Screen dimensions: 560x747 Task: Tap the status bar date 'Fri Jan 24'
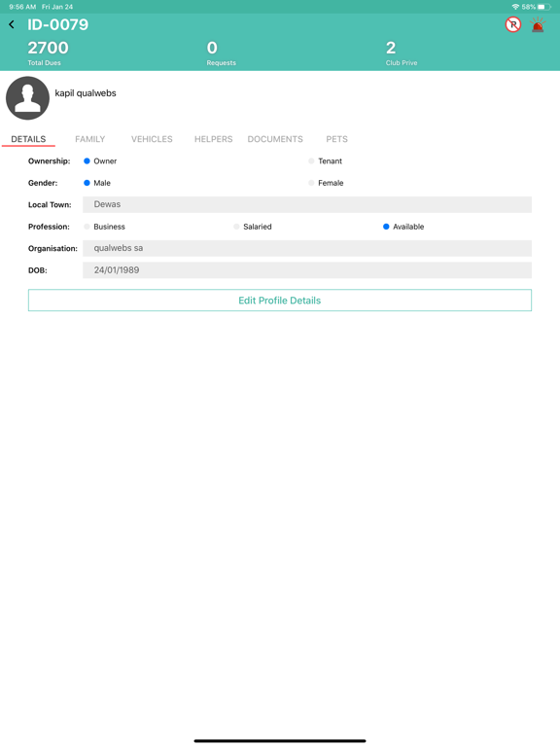pyautogui.click(x=57, y=7)
